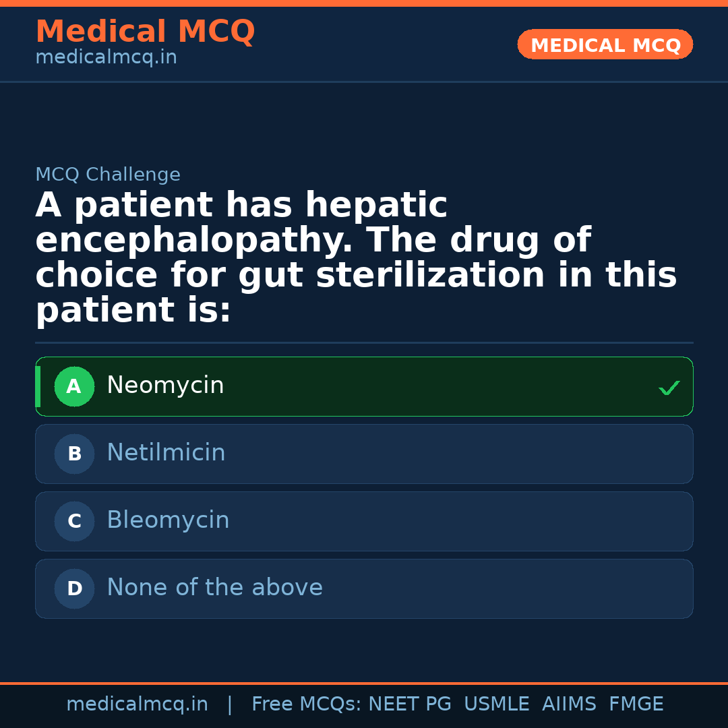Select USMLE in the footer

[x=496, y=704]
